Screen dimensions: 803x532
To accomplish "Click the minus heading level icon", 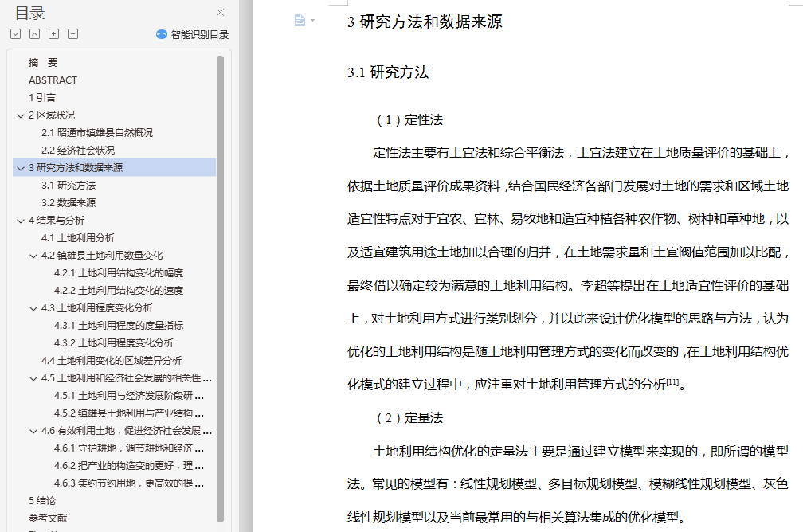I will [x=73, y=34].
